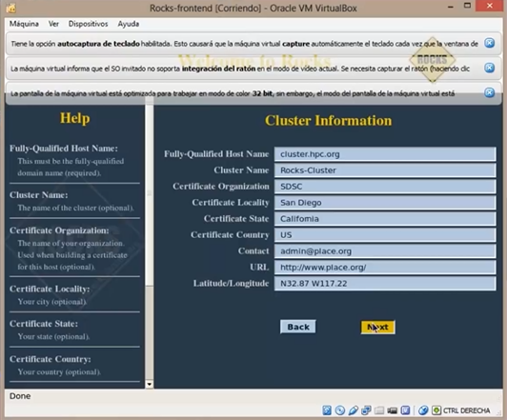Open the VirtualBox title bar app icon

10,8
